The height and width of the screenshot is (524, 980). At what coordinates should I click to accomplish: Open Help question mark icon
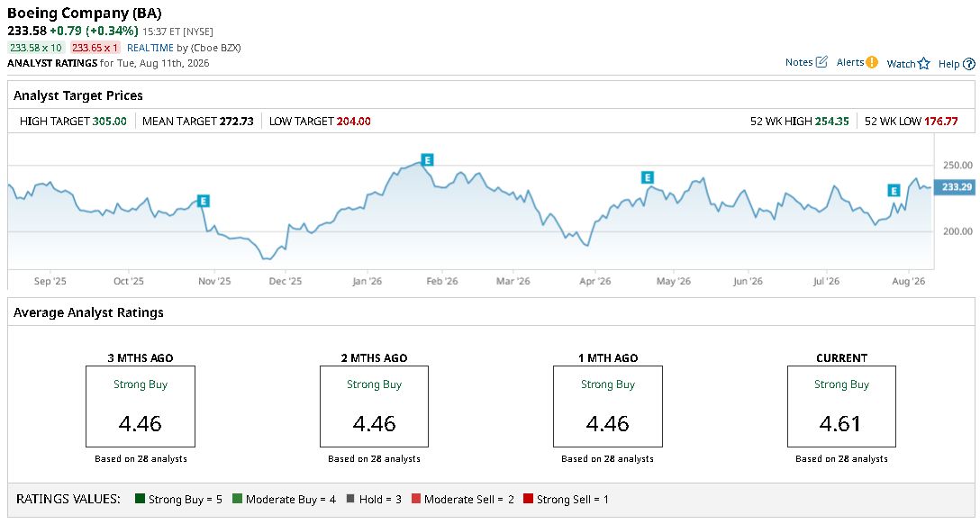tap(969, 64)
